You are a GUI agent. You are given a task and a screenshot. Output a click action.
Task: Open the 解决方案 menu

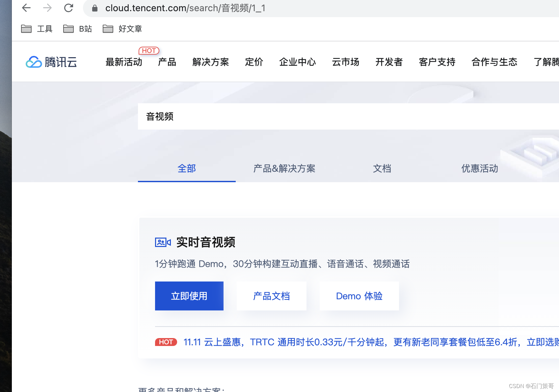coord(210,62)
